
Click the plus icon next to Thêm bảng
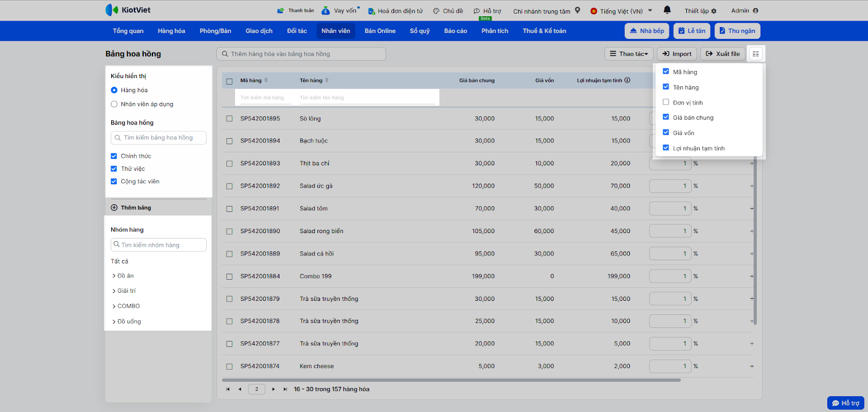[x=114, y=208]
